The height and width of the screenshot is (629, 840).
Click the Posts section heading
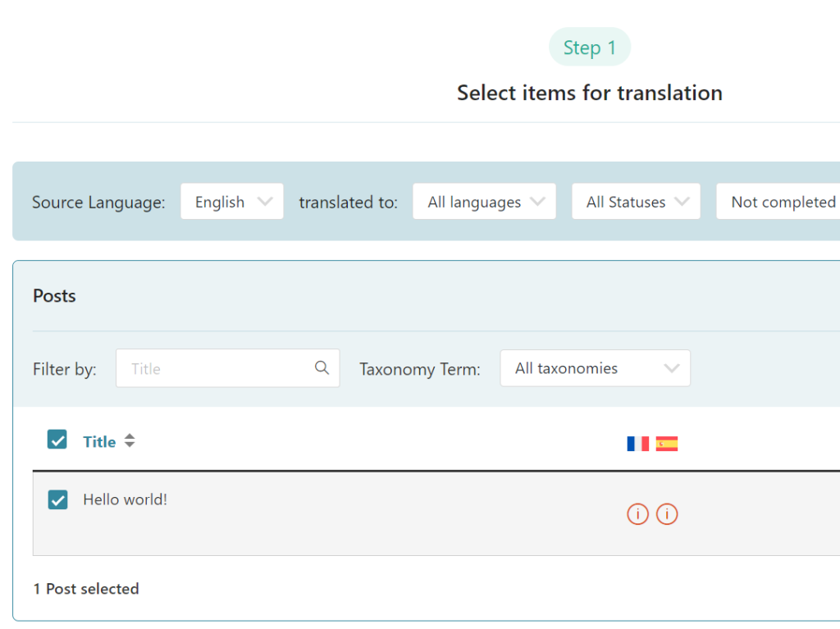pyautogui.click(x=54, y=296)
